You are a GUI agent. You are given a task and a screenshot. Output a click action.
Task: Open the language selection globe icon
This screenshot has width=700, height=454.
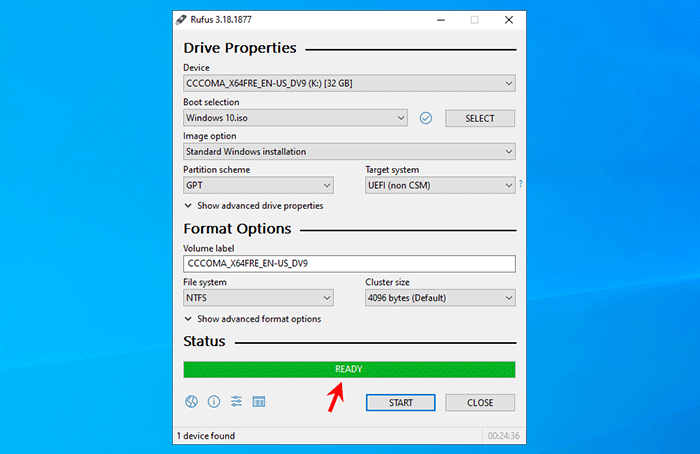(192, 401)
